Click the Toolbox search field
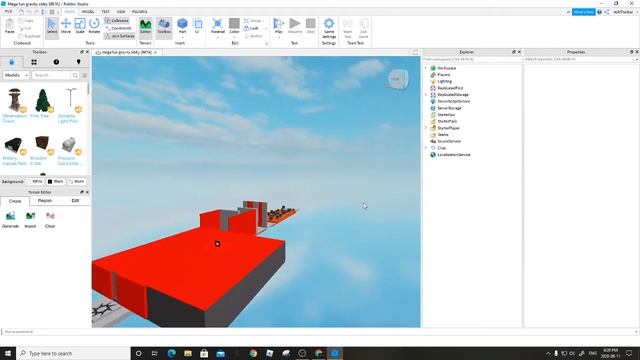The height and width of the screenshot is (360, 640). (52, 75)
